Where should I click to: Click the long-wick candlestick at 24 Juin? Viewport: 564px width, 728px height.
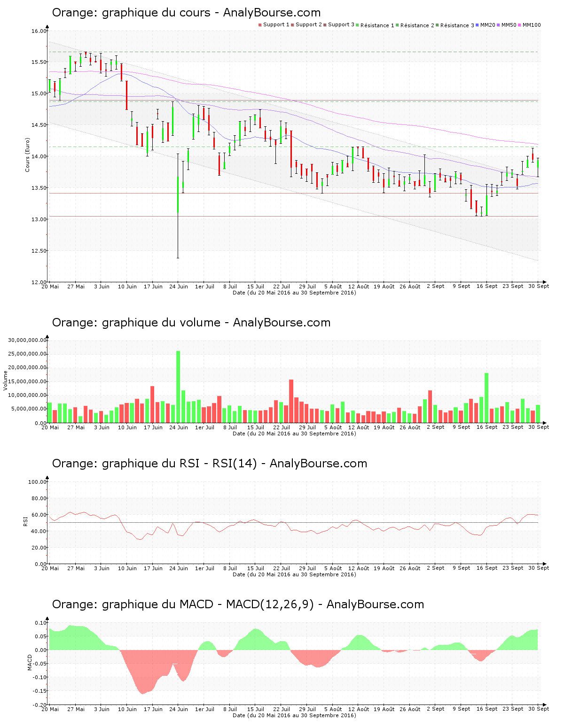pos(178,206)
